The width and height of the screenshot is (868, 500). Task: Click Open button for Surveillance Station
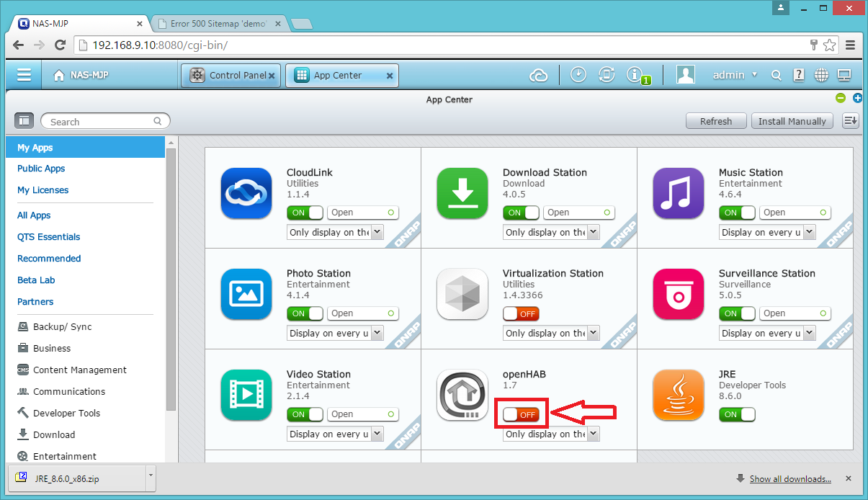[x=795, y=313]
